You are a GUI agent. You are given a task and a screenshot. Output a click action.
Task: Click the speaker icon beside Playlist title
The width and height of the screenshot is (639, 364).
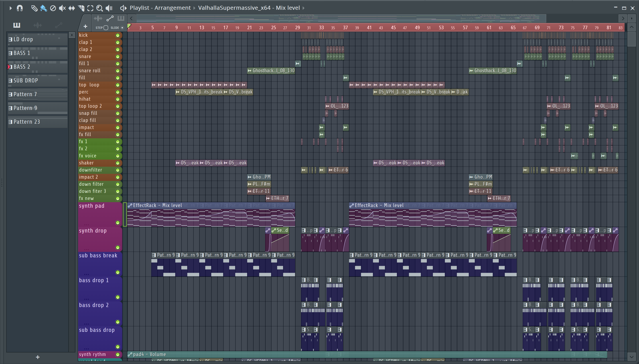tap(123, 8)
